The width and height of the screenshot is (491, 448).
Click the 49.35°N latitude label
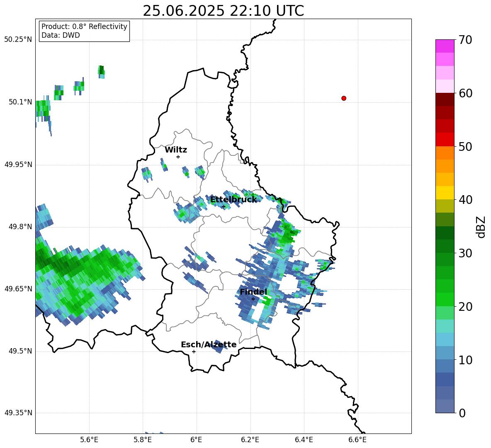pos(18,413)
